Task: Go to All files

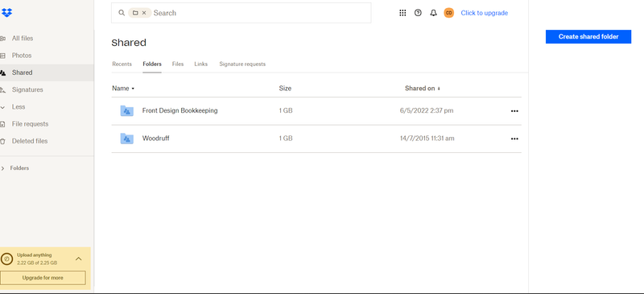Action: click(23, 38)
